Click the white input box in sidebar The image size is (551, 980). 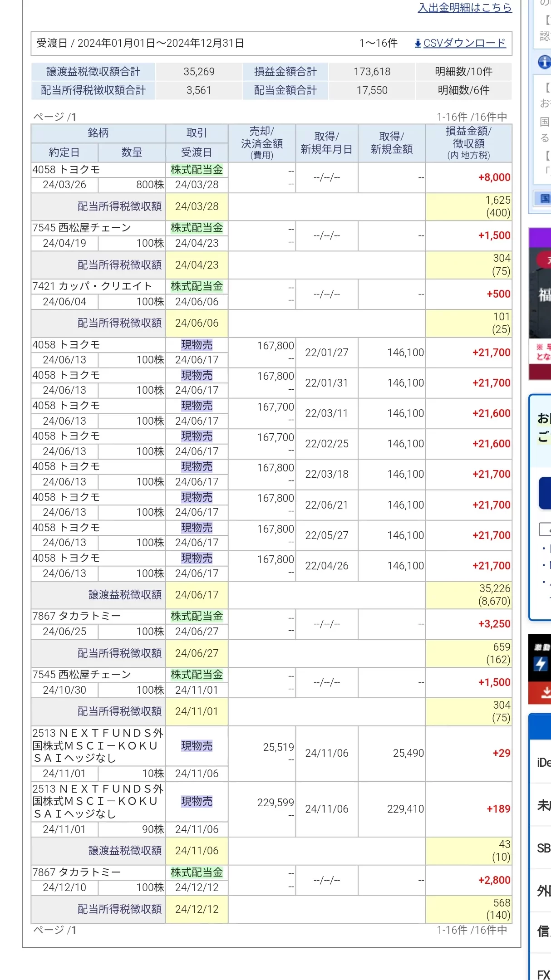point(545,529)
